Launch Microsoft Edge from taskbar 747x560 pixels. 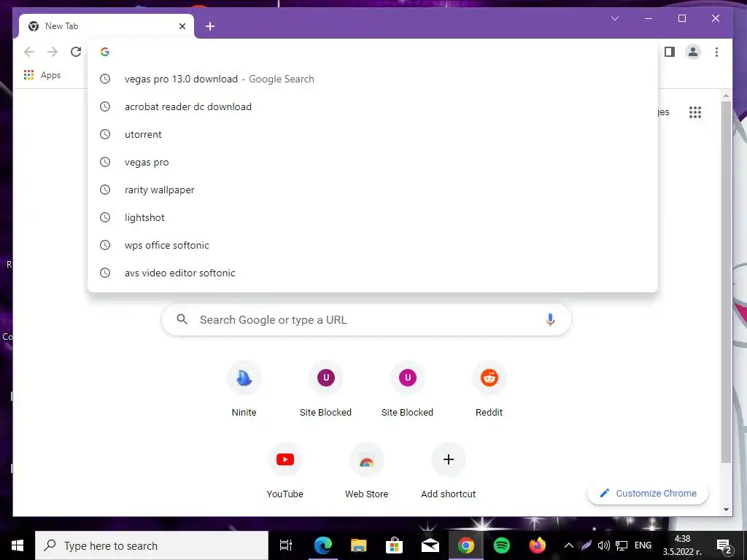[x=323, y=545]
